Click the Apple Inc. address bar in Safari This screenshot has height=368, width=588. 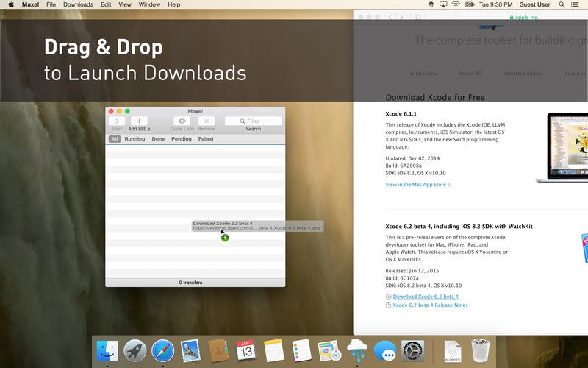coord(523,17)
